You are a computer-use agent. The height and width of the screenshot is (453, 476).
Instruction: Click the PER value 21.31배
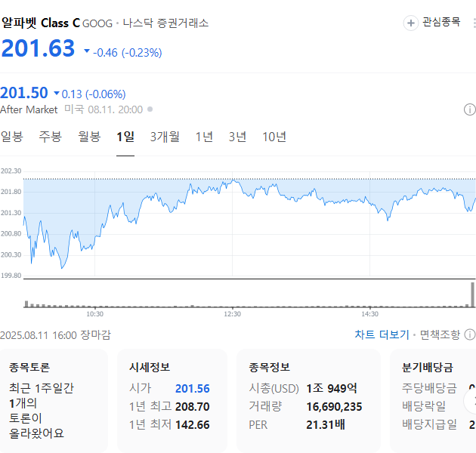pos(326,425)
